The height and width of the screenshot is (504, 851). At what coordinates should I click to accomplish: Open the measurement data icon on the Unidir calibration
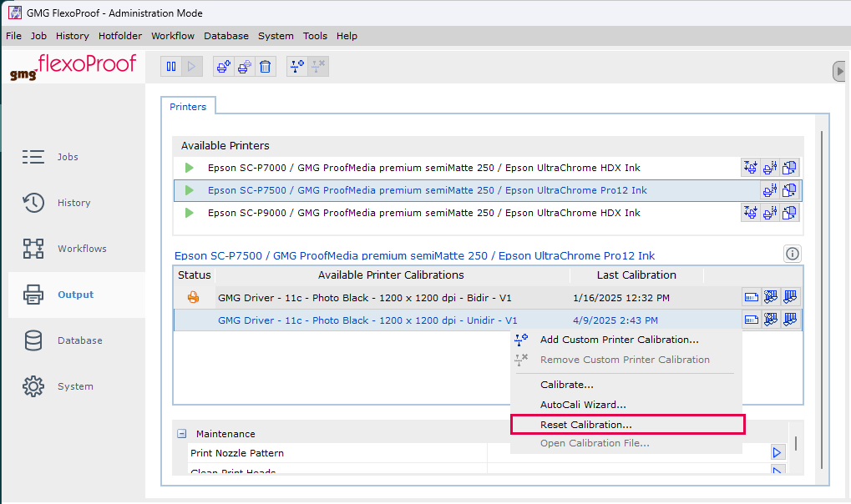pos(750,319)
